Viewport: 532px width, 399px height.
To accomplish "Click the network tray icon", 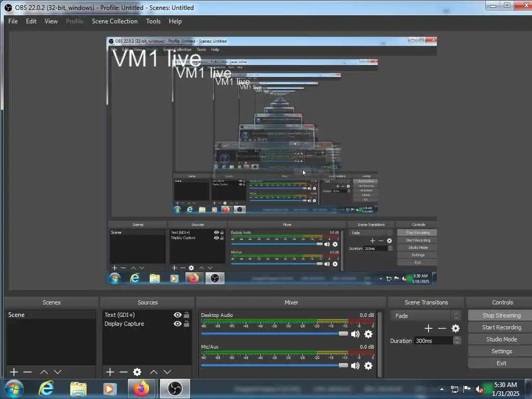I will [x=454, y=390].
